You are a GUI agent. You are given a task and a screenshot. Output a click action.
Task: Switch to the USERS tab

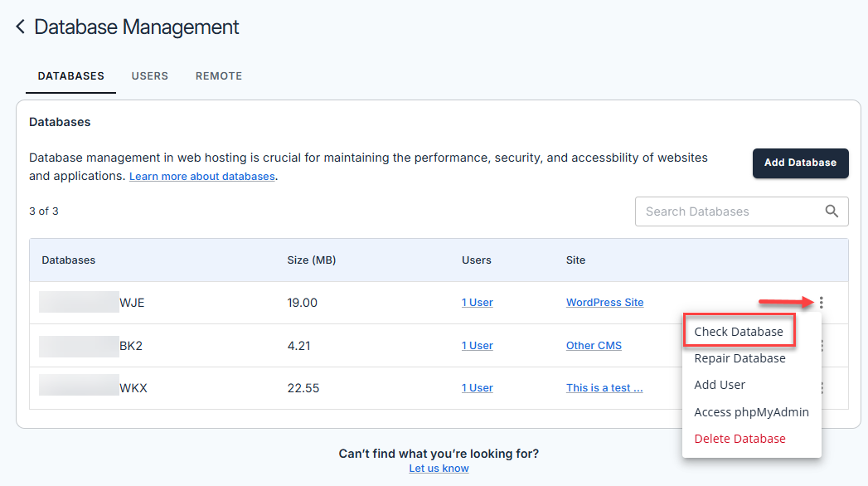pyautogui.click(x=149, y=75)
